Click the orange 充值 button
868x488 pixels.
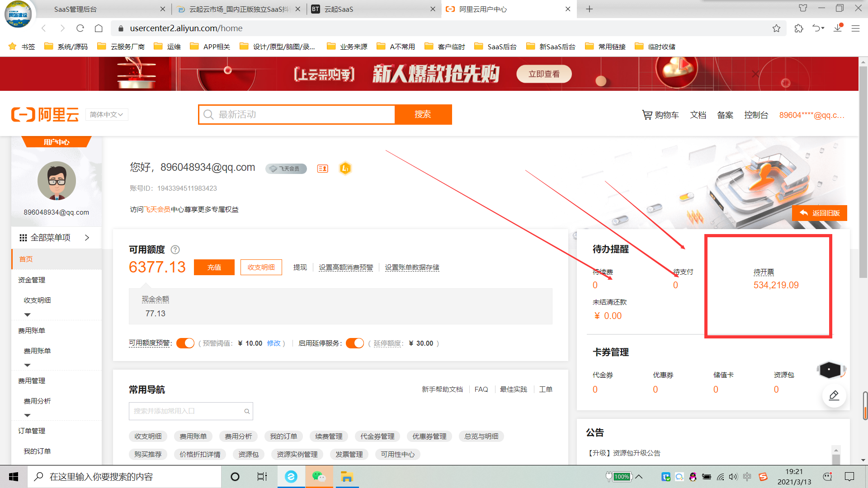click(214, 267)
